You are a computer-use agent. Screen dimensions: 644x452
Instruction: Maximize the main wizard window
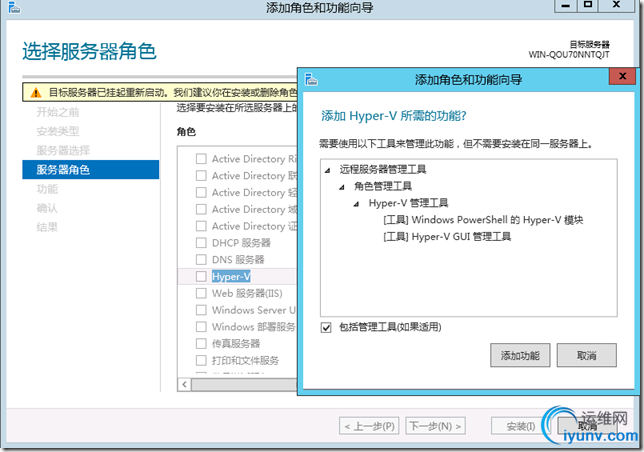(x=588, y=5)
